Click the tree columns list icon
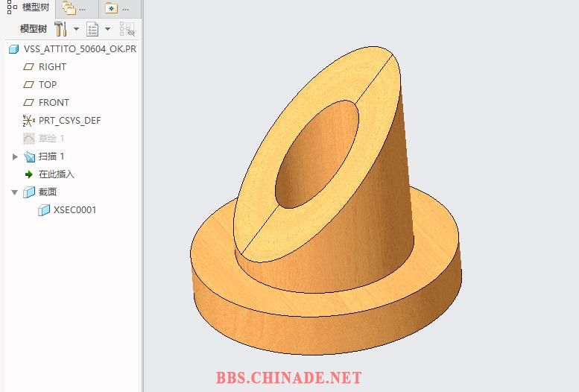The image size is (579, 392). 92,29
